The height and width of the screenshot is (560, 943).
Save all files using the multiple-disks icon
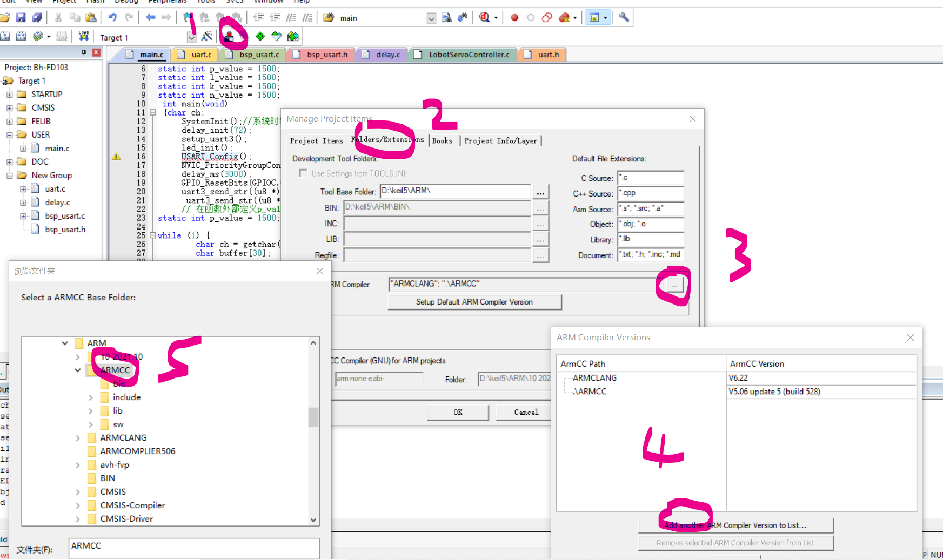coord(37,17)
